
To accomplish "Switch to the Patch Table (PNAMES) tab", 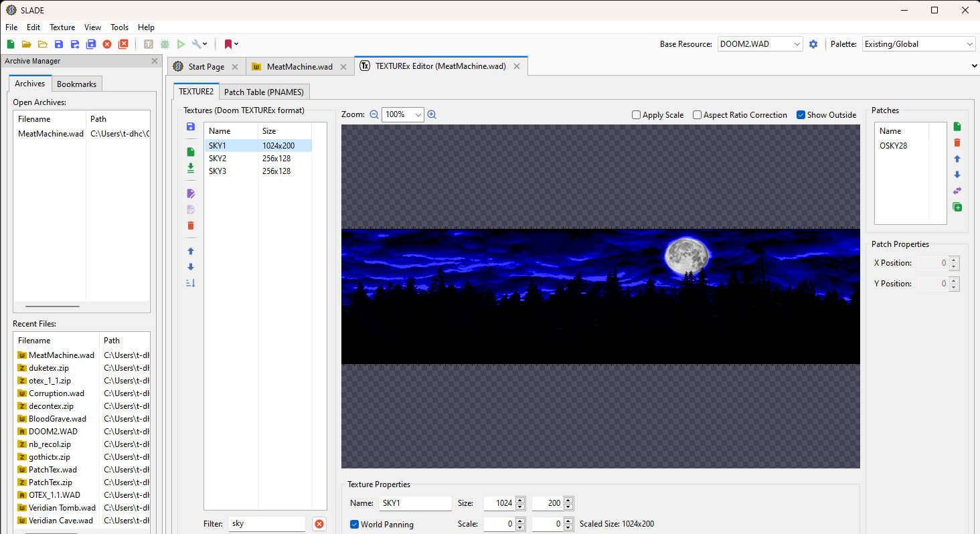I will (x=264, y=92).
